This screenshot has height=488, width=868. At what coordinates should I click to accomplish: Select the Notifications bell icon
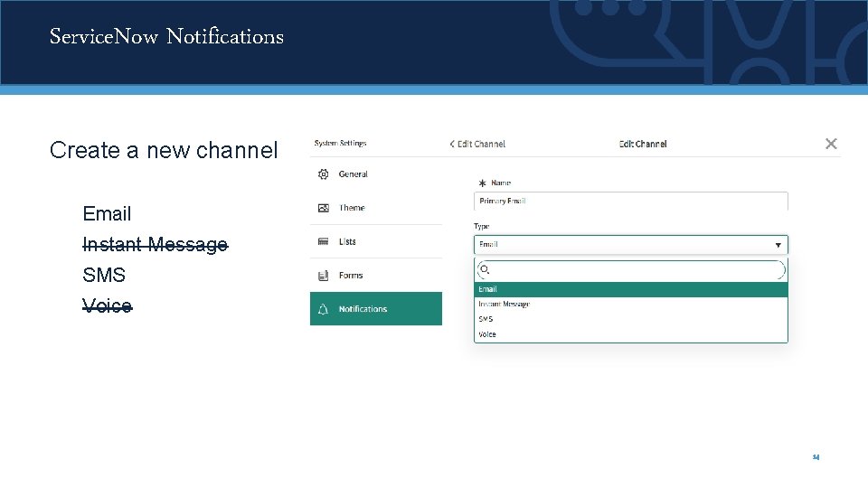tap(324, 309)
